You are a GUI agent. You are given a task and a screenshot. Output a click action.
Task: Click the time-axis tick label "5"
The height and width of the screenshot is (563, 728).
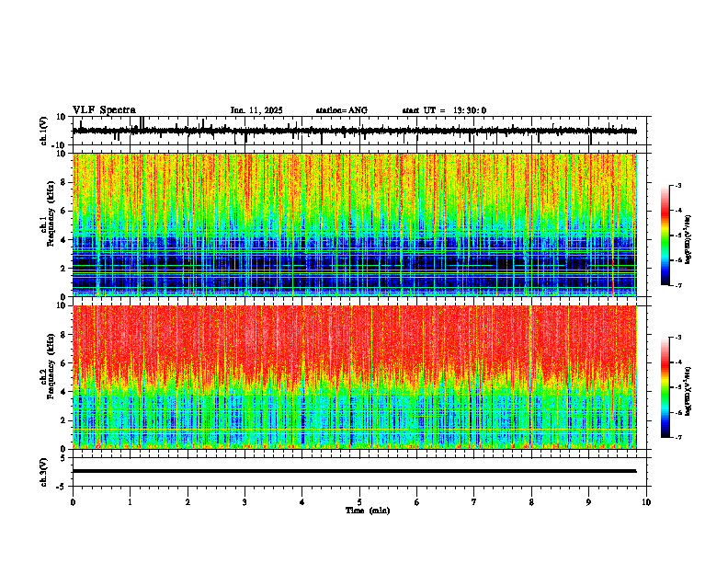pyautogui.click(x=359, y=502)
